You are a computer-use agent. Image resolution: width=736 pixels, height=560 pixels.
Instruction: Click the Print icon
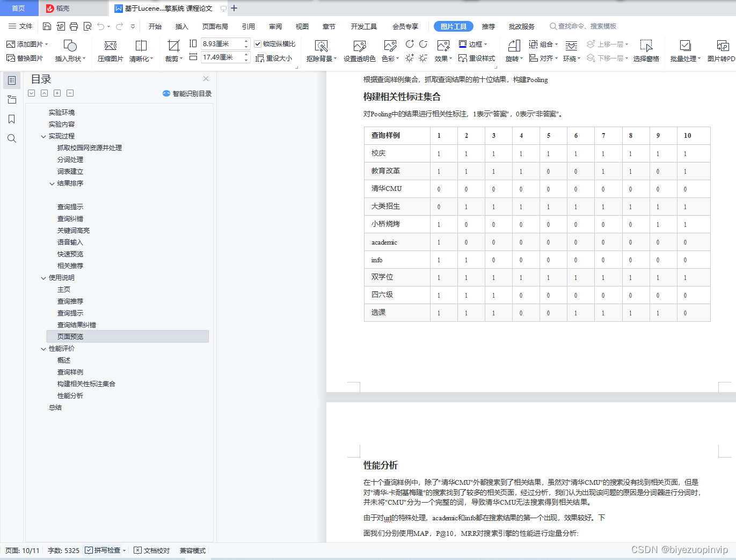point(74,26)
